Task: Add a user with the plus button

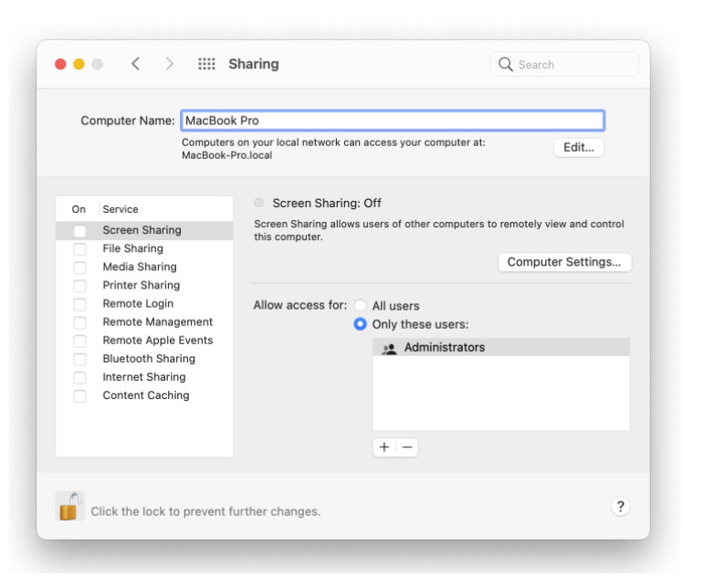Action: click(x=384, y=447)
